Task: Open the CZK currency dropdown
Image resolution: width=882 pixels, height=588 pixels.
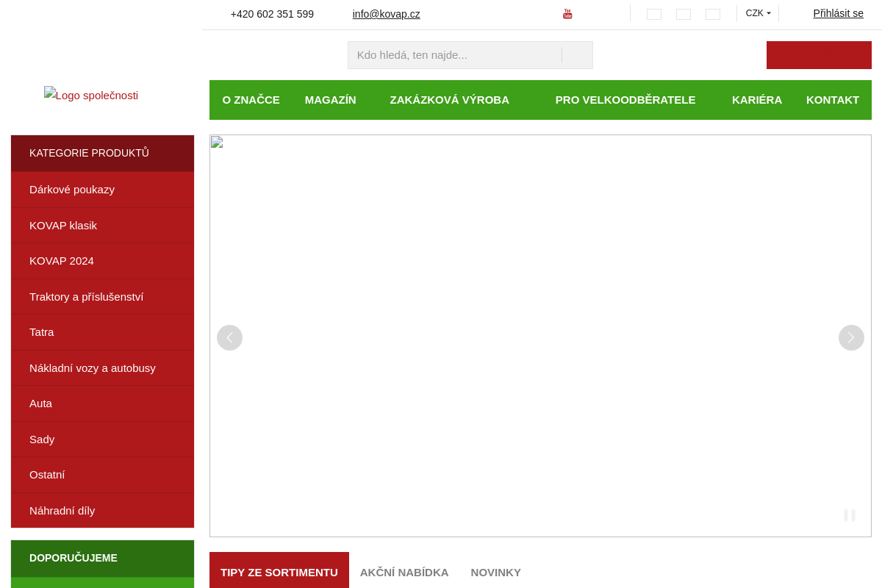Action: pos(758,12)
